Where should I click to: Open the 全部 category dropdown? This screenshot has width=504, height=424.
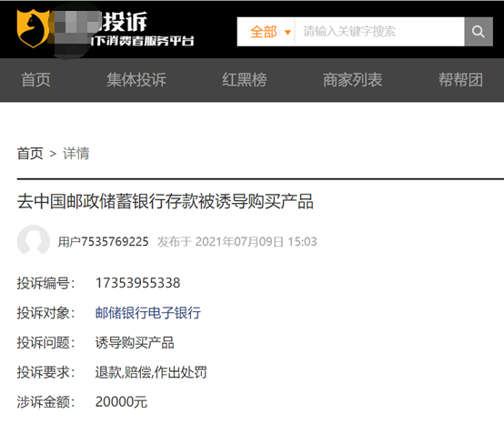(270, 32)
